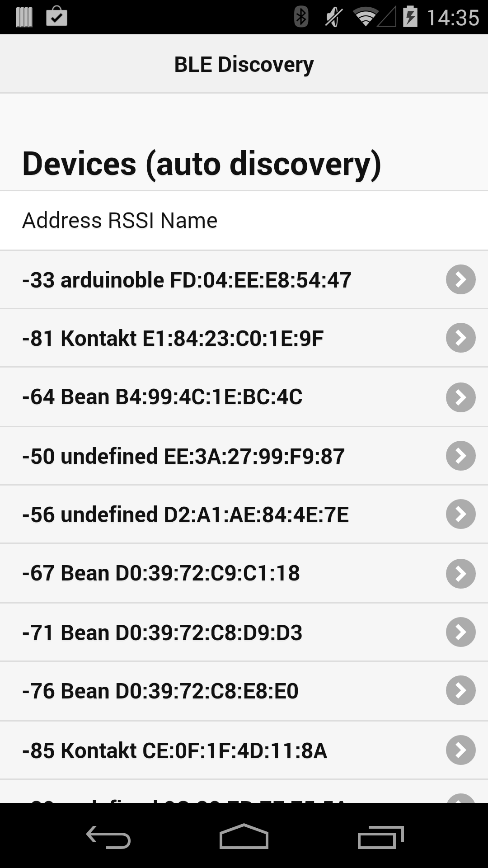Tap arrow icon for Bean B4:99:4C:1E:BC:4C
Screen dimensions: 488x868
[x=460, y=397]
